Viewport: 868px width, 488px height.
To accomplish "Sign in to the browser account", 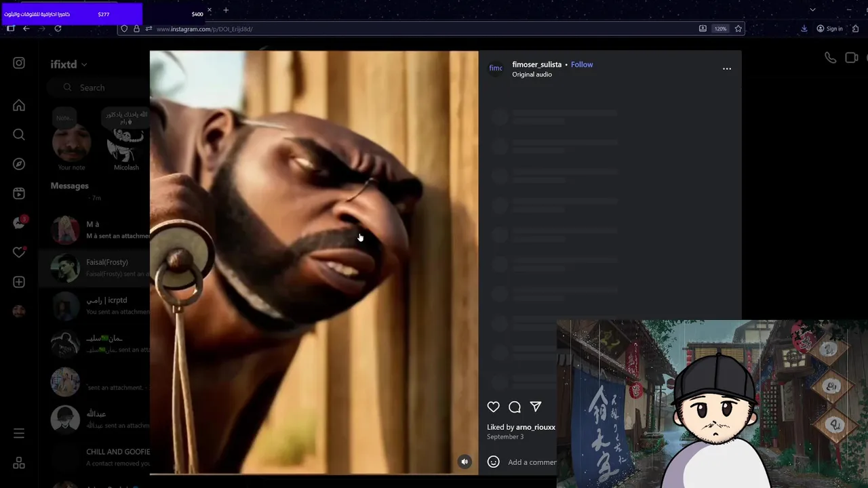I will 829,28.
